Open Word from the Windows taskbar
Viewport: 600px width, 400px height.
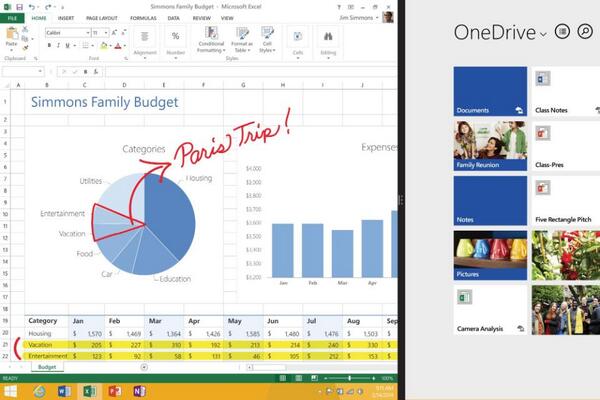tap(64, 391)
